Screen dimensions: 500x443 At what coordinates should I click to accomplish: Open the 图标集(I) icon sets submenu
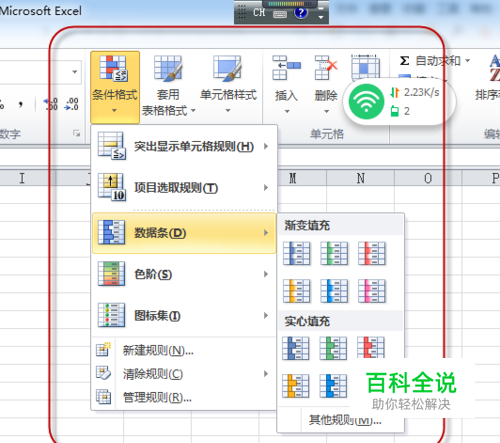(x=184, y=315)
